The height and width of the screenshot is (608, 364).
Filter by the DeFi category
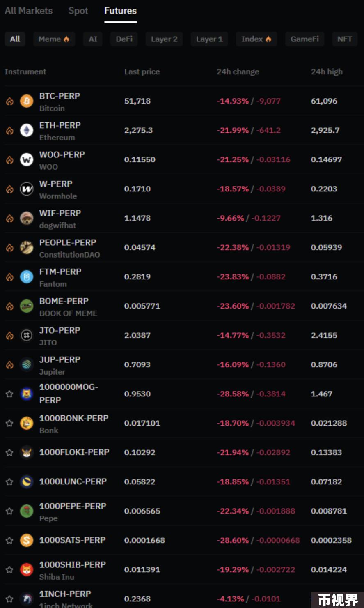(124, 39)
